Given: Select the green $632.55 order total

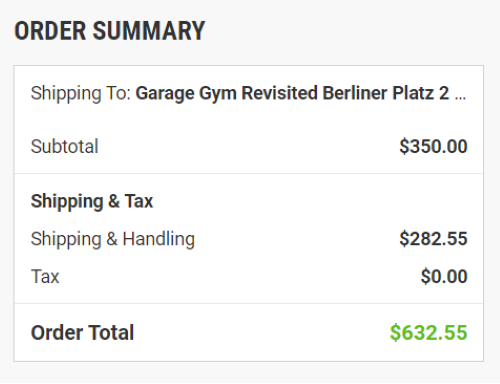Looking at the screenshot, I should pos(429,333).
